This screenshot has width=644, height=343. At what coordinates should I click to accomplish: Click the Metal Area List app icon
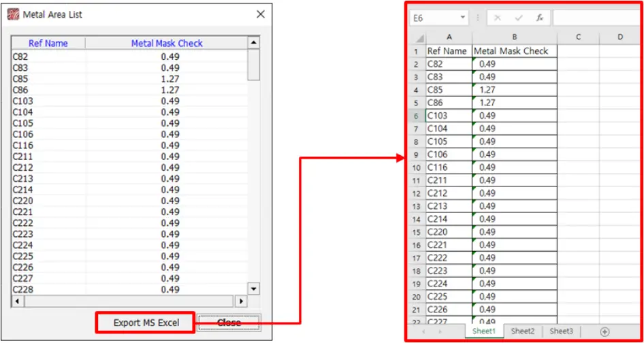(13, 14)
